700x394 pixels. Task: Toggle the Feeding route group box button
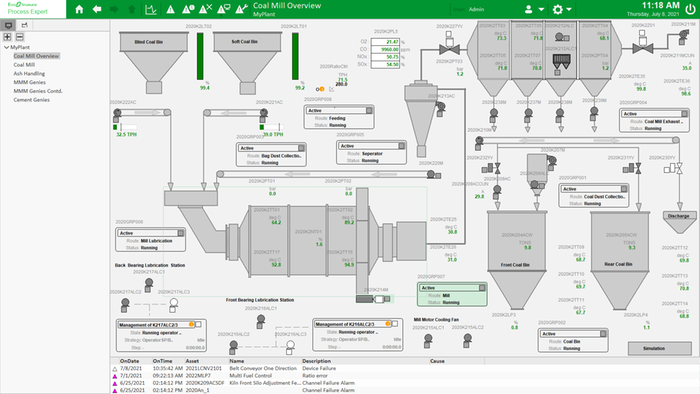click(x=369, y=110)
